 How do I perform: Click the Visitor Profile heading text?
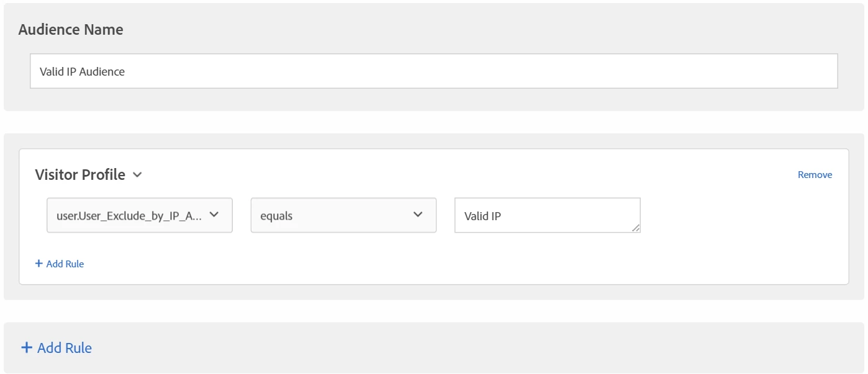point(80,175)
